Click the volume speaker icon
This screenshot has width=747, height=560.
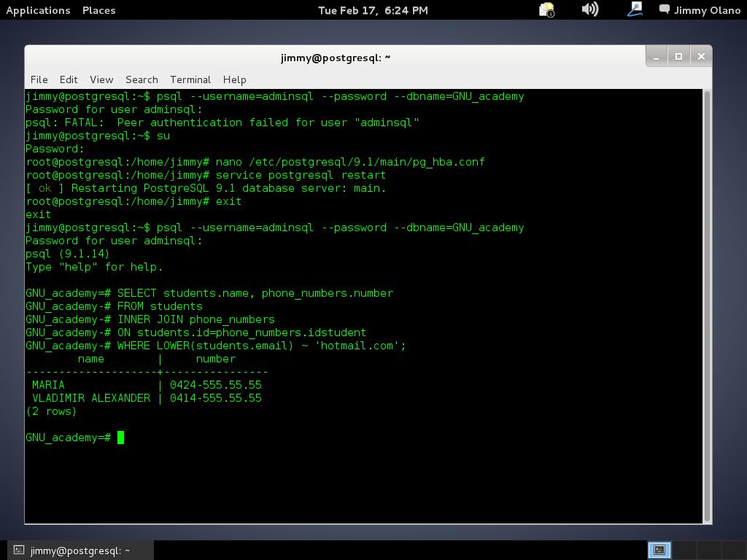click(x=589, y=9)
